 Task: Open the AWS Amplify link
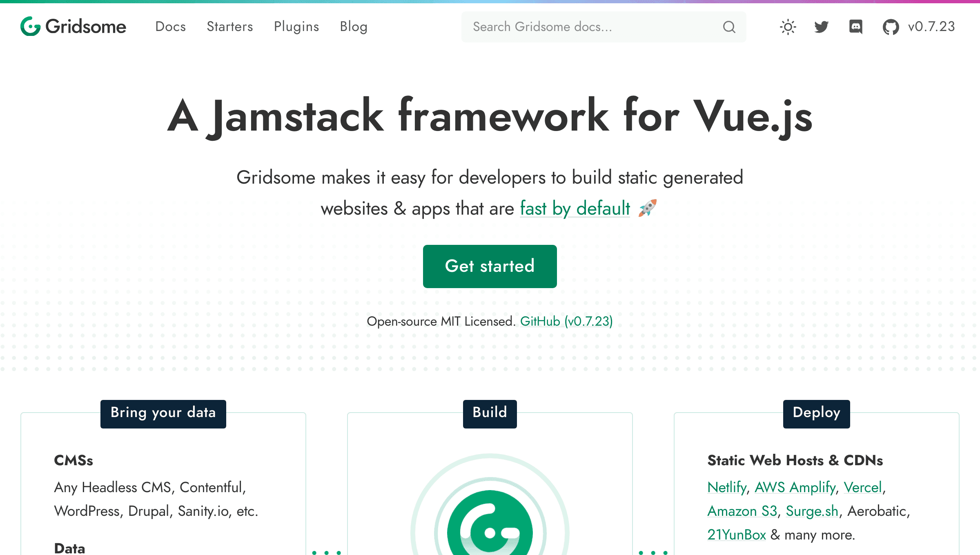pyautogui.click(x=795, y=487)
